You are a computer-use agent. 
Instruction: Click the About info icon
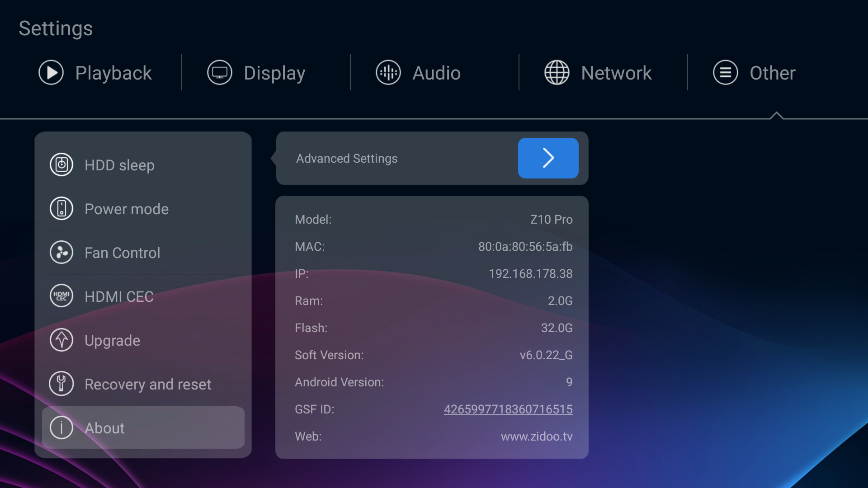61,428
